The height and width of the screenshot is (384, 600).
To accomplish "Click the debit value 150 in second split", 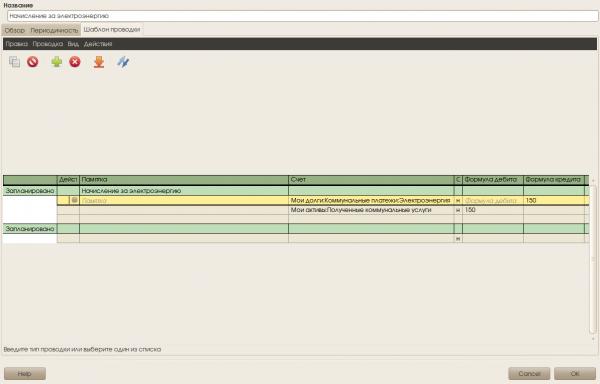I will (x=470, y=210).
